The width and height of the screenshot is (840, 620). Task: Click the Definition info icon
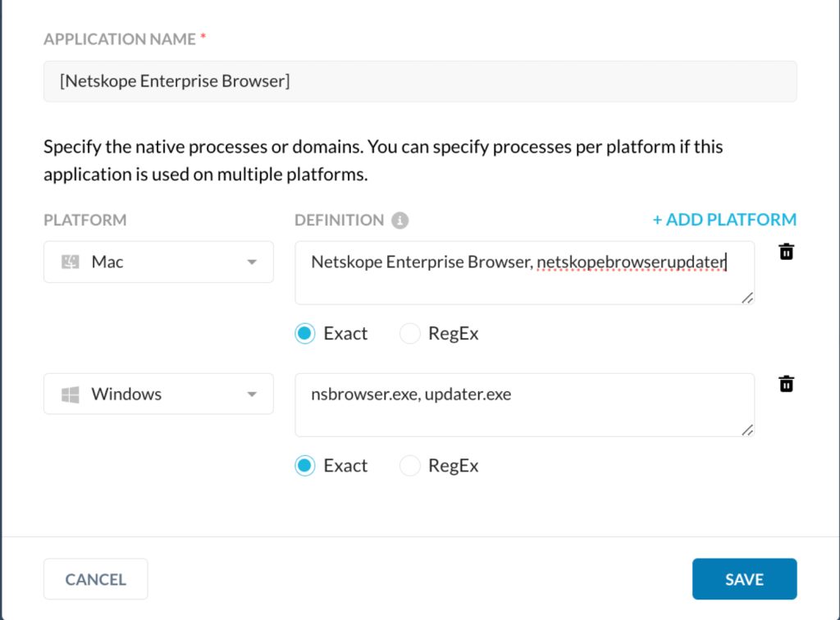pyautogui.click(x=399, y=220)
